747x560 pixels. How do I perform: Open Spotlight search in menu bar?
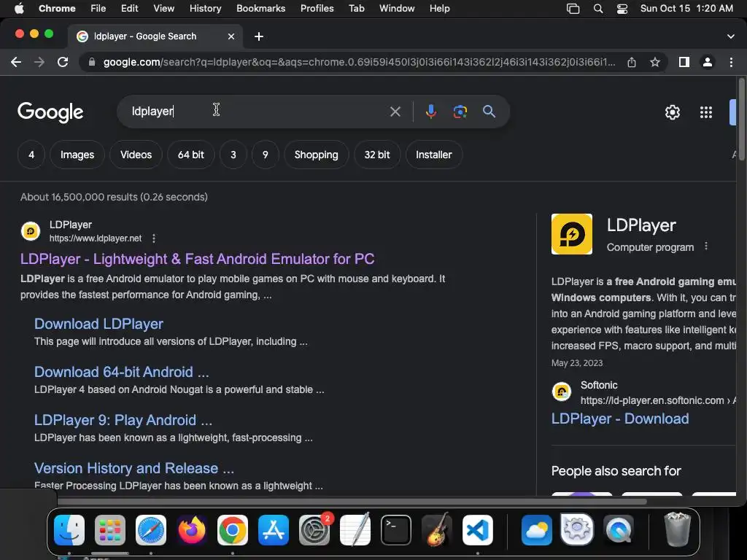pyautogui.click(x=598, y=9)
